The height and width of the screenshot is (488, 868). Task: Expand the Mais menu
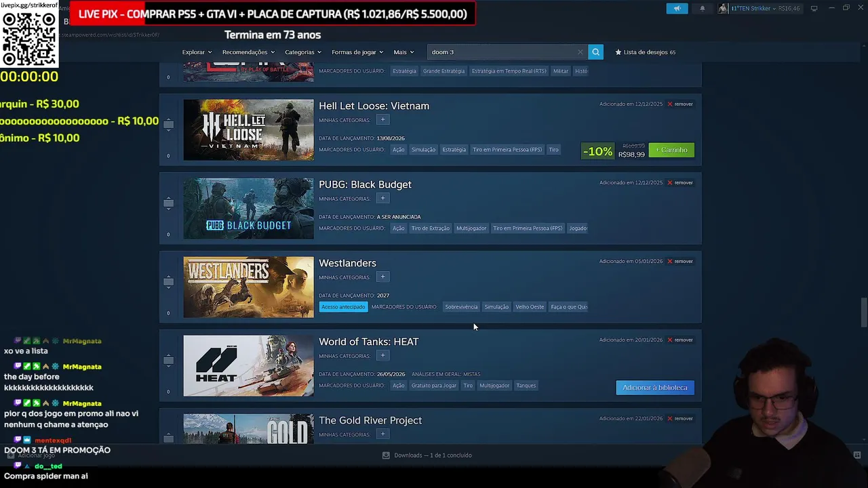[403, 52]
